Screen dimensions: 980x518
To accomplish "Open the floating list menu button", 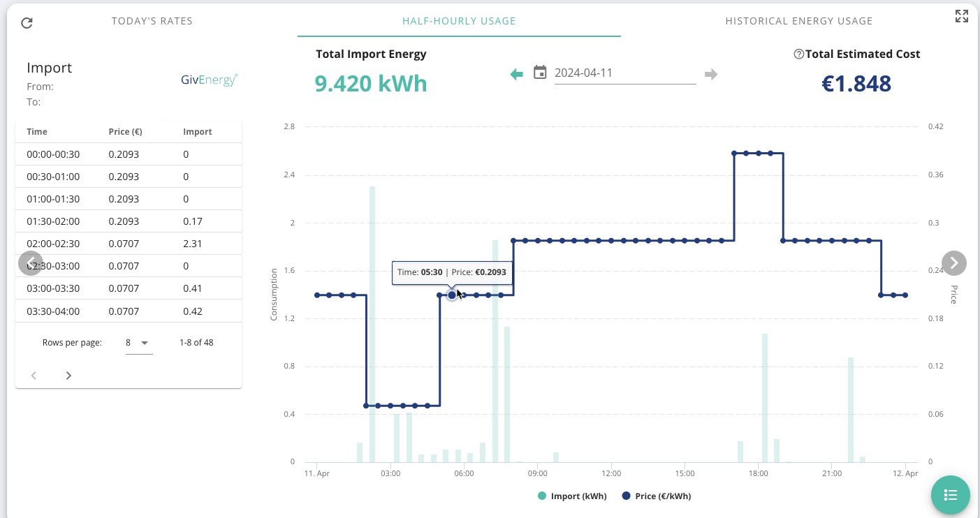I will pos(950,495).
